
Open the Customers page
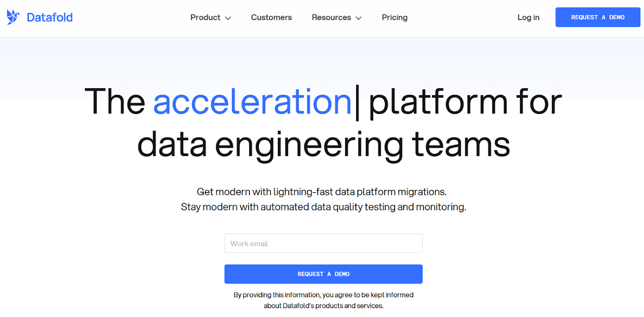(271, 17)
